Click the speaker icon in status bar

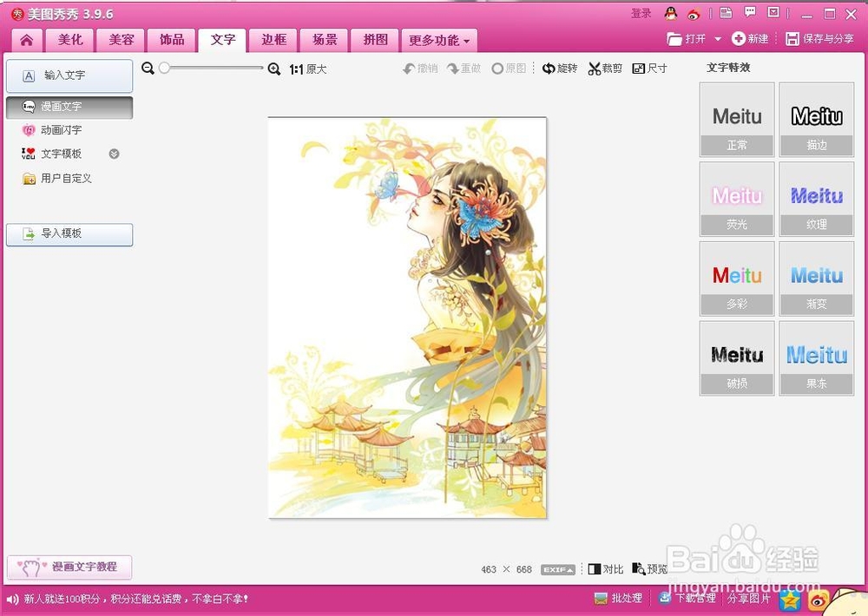tap(11, 600)
